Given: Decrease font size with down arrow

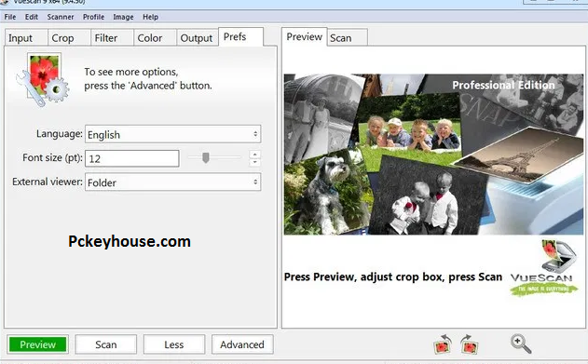Looking at the screenshot, I should 255,162.
